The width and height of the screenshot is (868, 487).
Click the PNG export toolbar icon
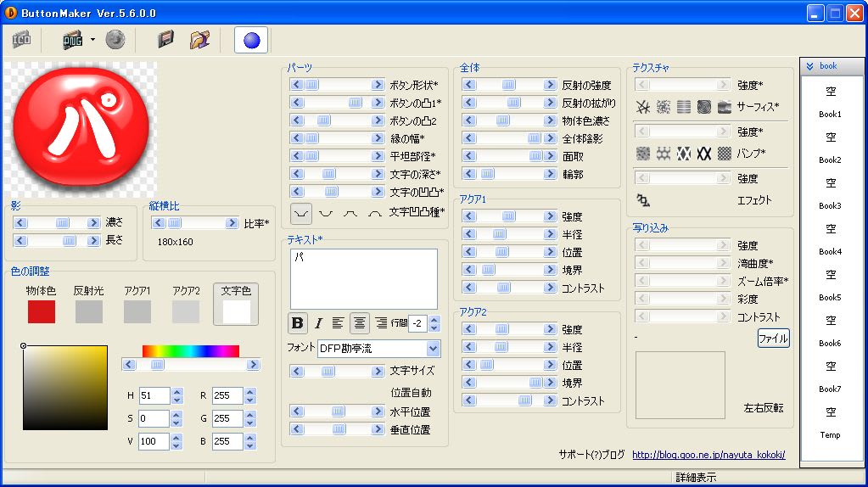(73, 40)
